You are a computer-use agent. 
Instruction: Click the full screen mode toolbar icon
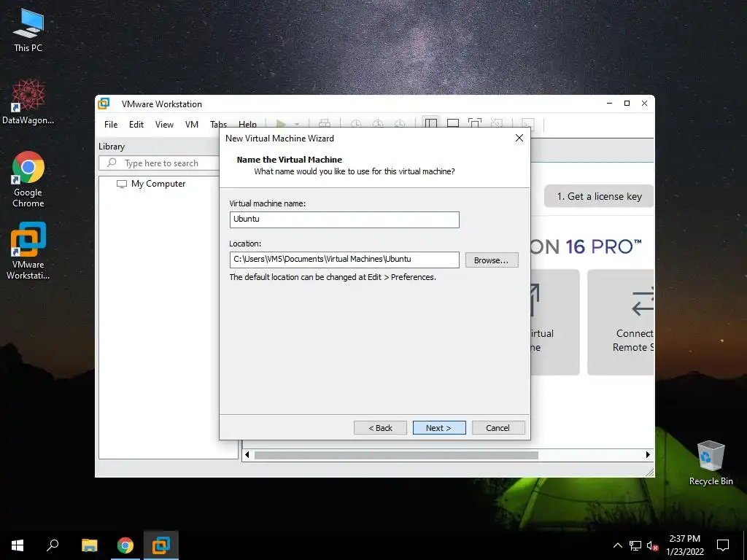tap(474, 123)
